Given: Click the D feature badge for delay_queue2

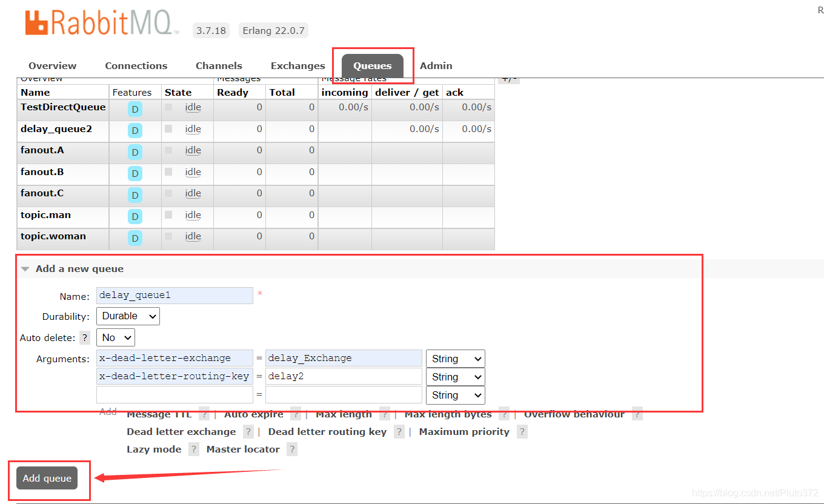Looking at the screenshot, I should pyautogui.click(x=135, y=131).
